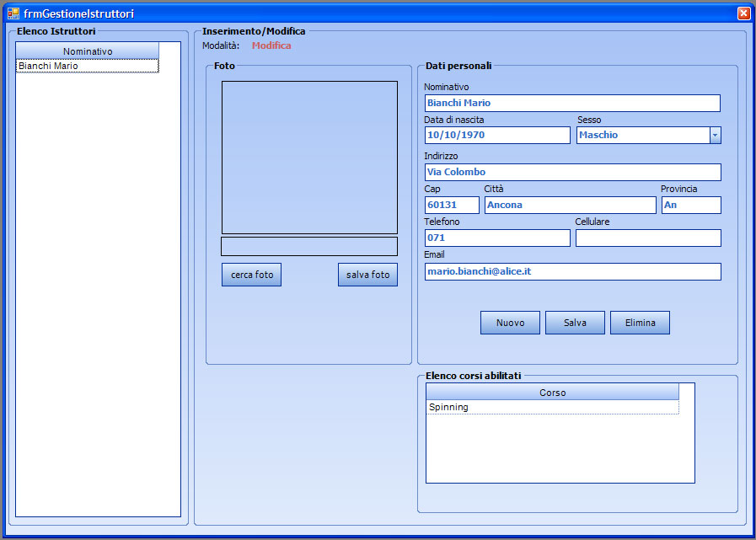Click the Nominativo column header

point(87,51)
